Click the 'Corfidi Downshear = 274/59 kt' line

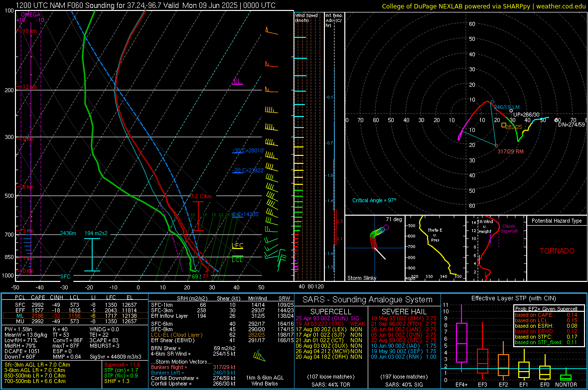[x=193, y=378]
